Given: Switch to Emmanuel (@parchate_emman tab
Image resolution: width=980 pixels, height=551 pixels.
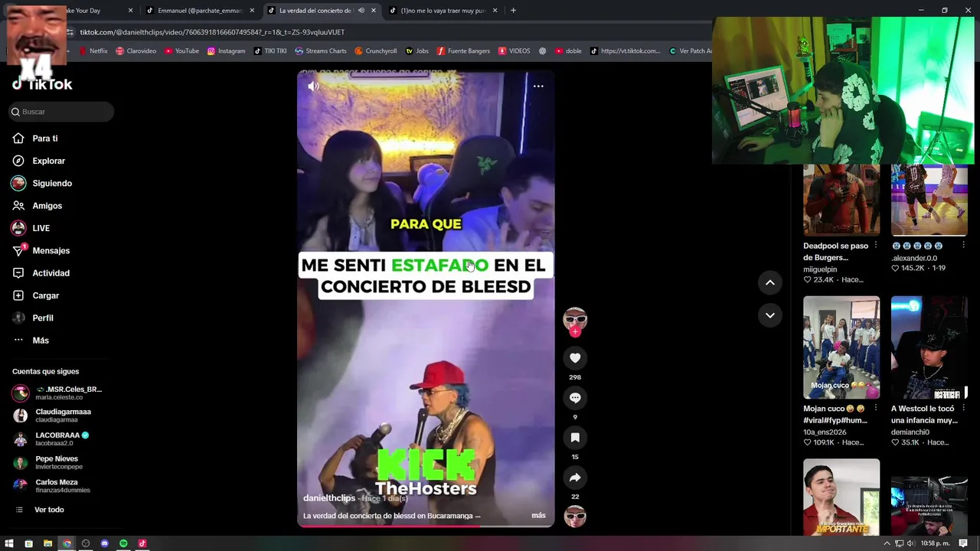Looking at the screenshot, I should tap(201, 11).
